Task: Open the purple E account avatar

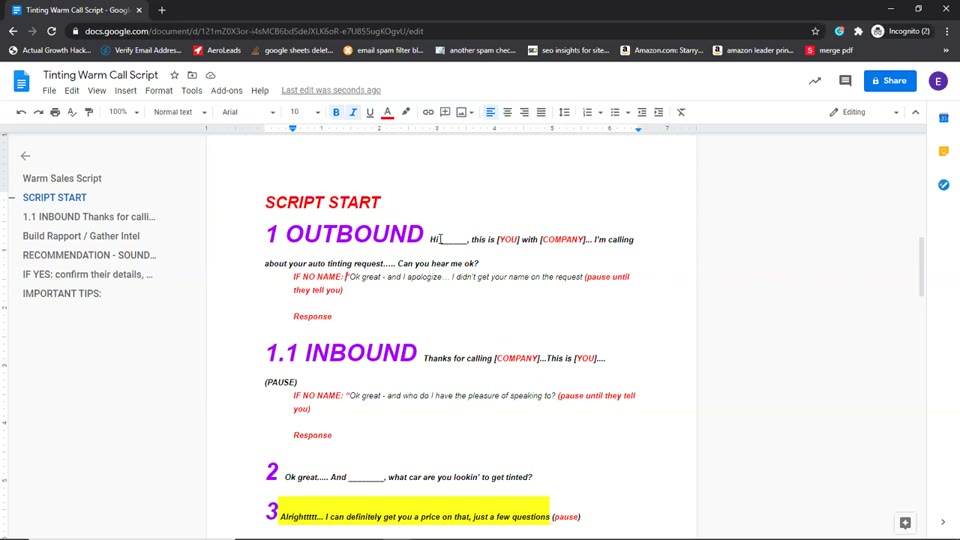Action: (938, 81)
